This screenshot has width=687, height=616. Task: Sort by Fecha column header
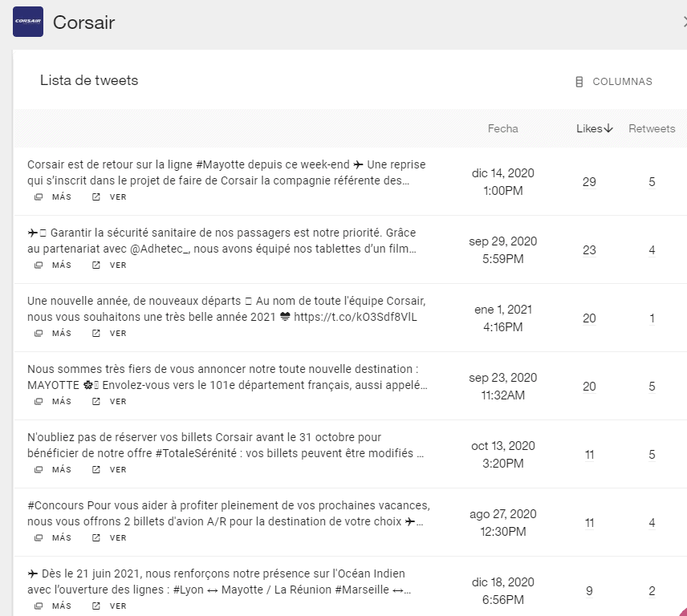click(x=503, y=128)
